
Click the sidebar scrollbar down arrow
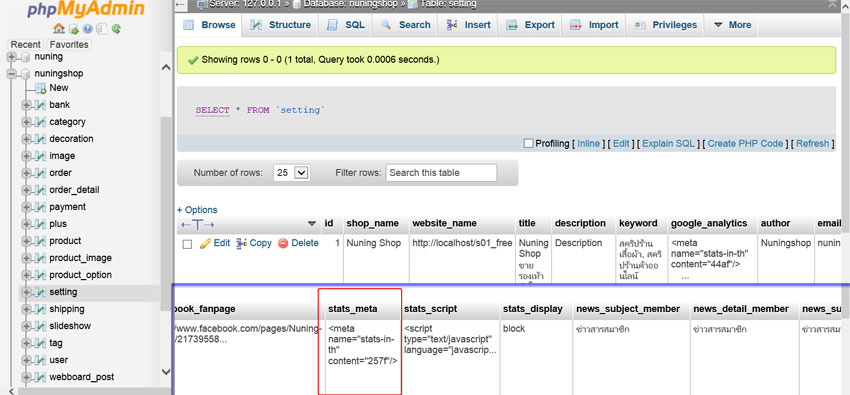pyautogui.click(x=166, y=372)
